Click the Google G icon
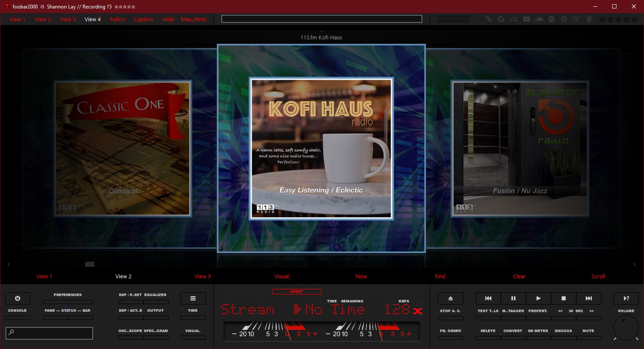The image size is (644, 349). [501, 19]
